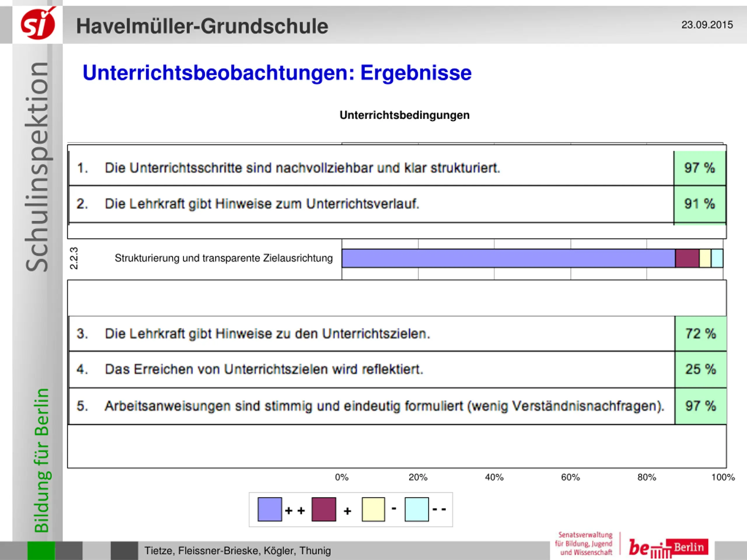Screen dimensions: 747x560
Task: Click the green square in footer
Action: coord(41,551)
